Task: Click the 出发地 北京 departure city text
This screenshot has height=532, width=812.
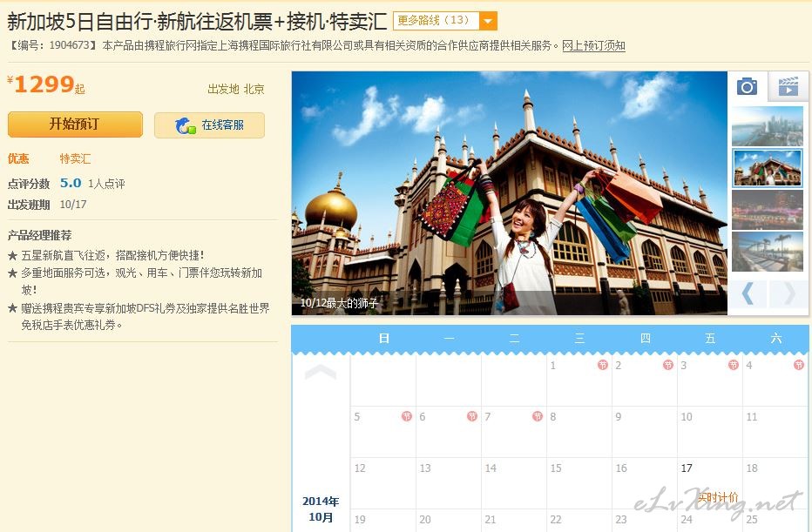Action: click(x=235, y=89)
